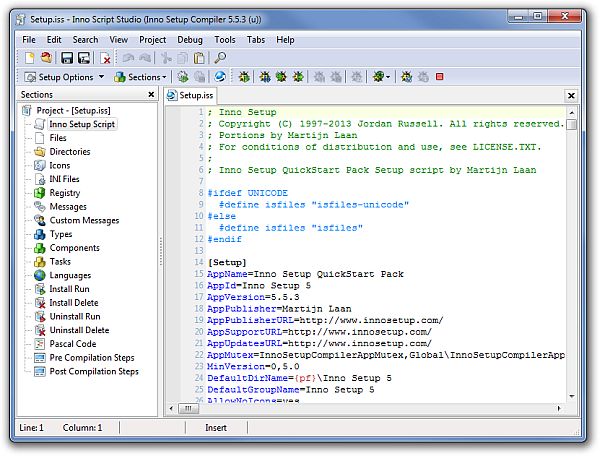Click the Find magnifier icon
This screenshot has height=456, width=600.
[x=220, y=58]
